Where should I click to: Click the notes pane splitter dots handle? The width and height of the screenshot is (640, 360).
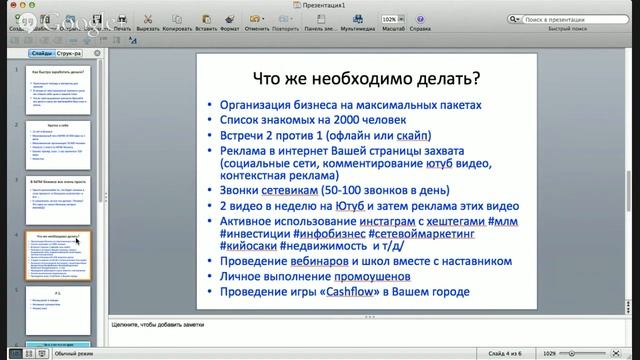click(370, 317)
